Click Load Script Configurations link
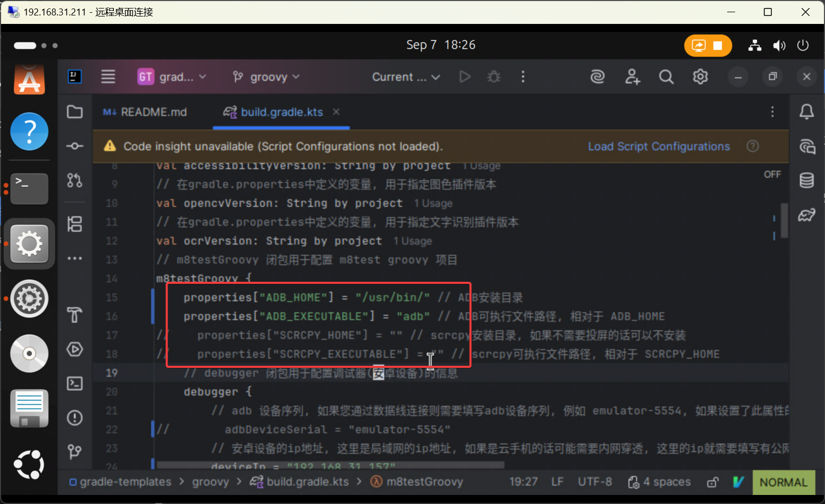Screen dimensions: 825x504 pos(659,146)
